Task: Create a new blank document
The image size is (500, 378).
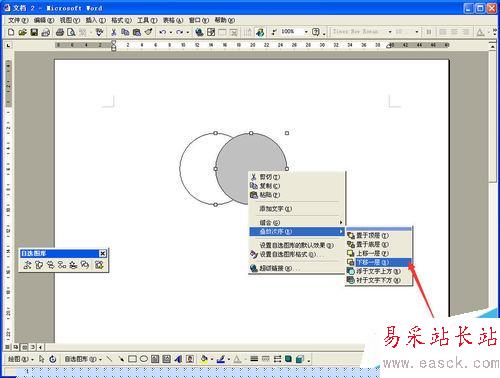Action: [11, 32]
